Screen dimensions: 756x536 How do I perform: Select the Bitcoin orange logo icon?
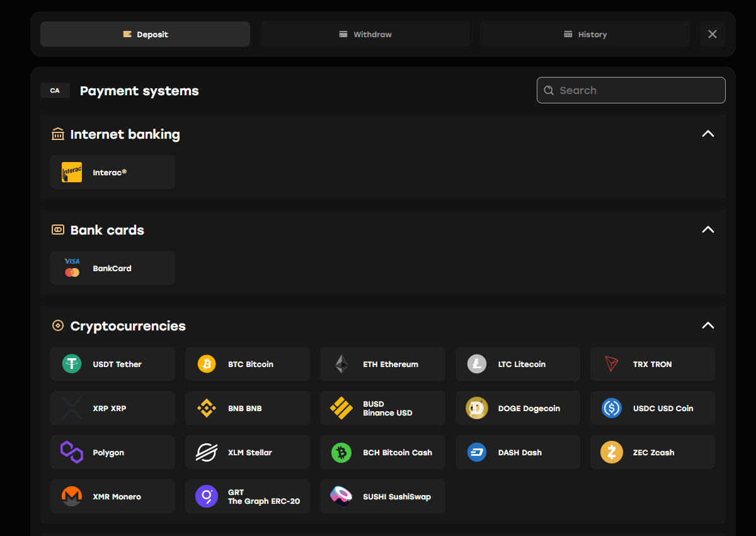click(x=207, y=364)
